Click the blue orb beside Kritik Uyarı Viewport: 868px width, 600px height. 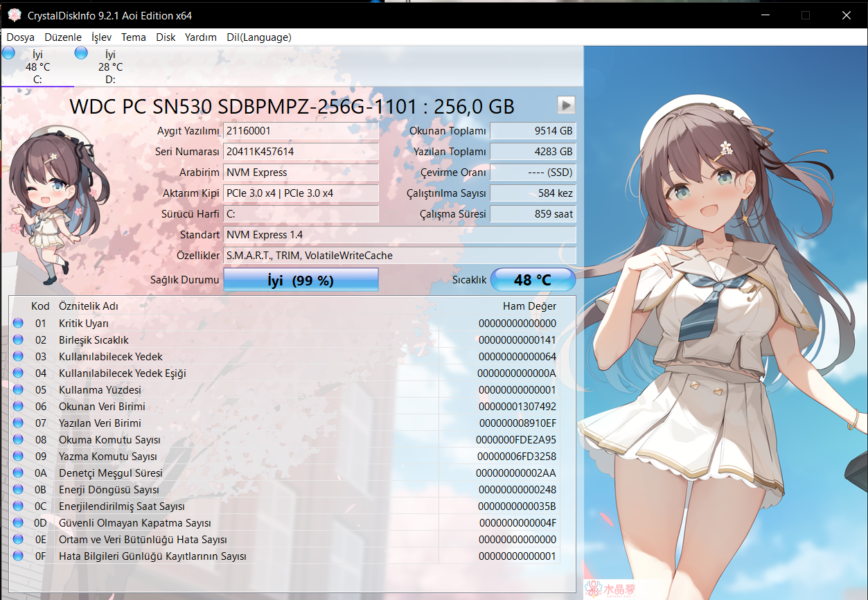click(18, 323)
